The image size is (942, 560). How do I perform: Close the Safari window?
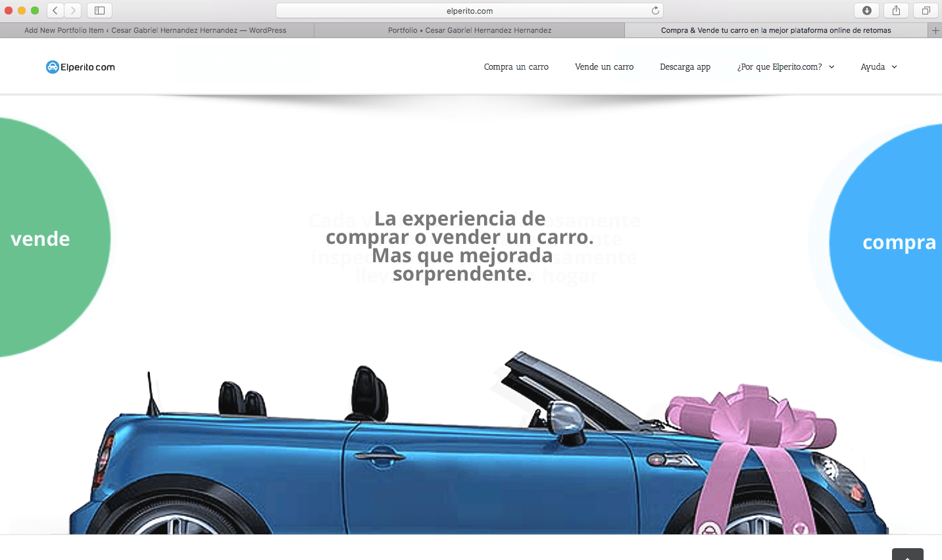[9, 11]
